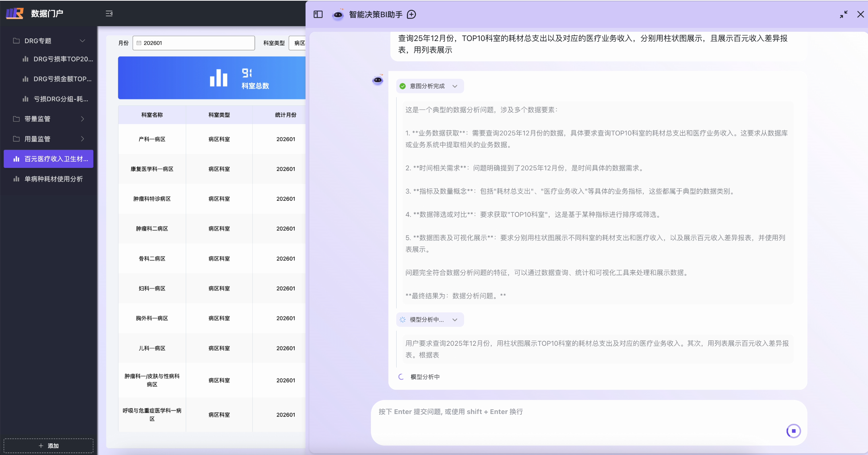The height and width of the screenshot is (455, 868).
Task: Stop generating with the stop icon
Action: (x=793, y=431)
